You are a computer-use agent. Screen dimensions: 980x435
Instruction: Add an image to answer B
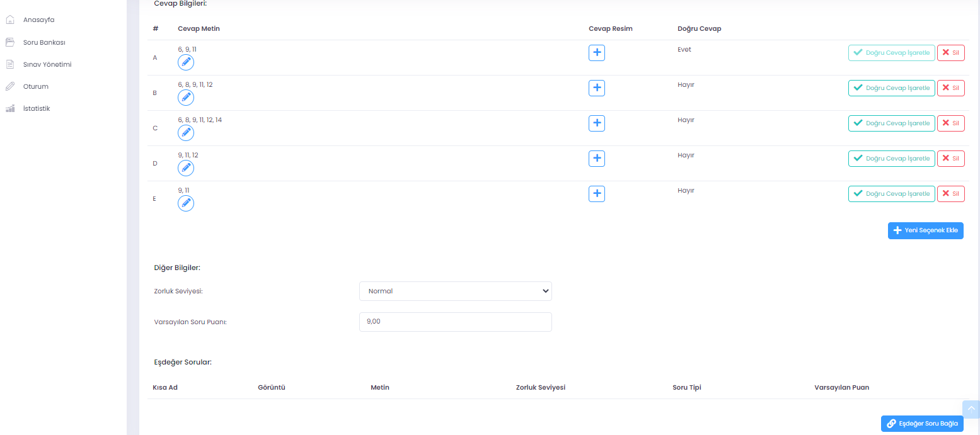[x=597, y=88]
